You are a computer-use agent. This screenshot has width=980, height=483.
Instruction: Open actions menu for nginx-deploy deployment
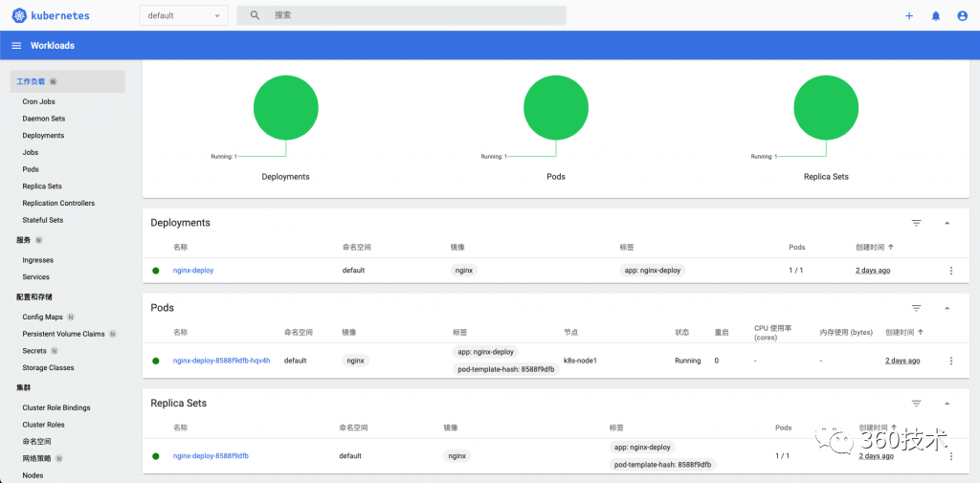click(951, 271)
